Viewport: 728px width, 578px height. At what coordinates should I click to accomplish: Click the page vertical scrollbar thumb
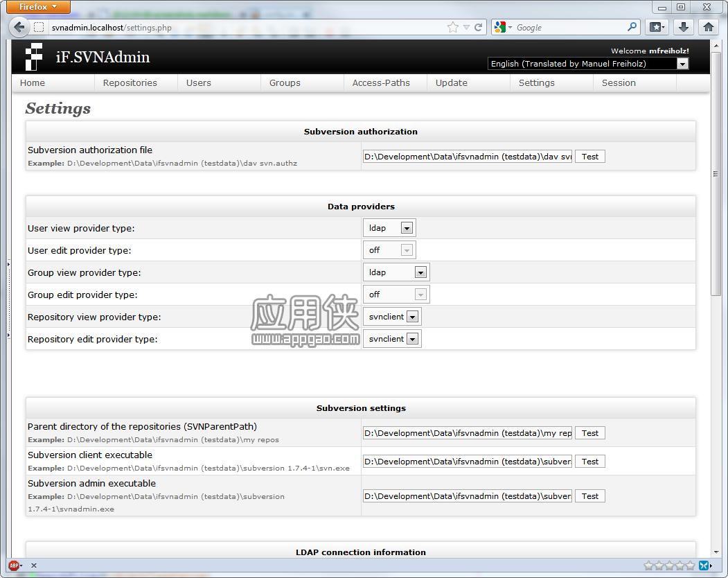[716, 173]
